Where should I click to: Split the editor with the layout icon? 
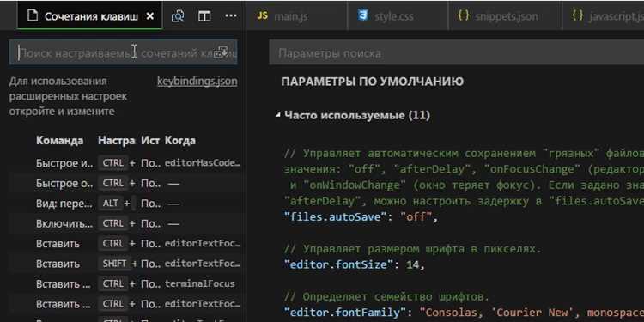[x=204, y=16]
